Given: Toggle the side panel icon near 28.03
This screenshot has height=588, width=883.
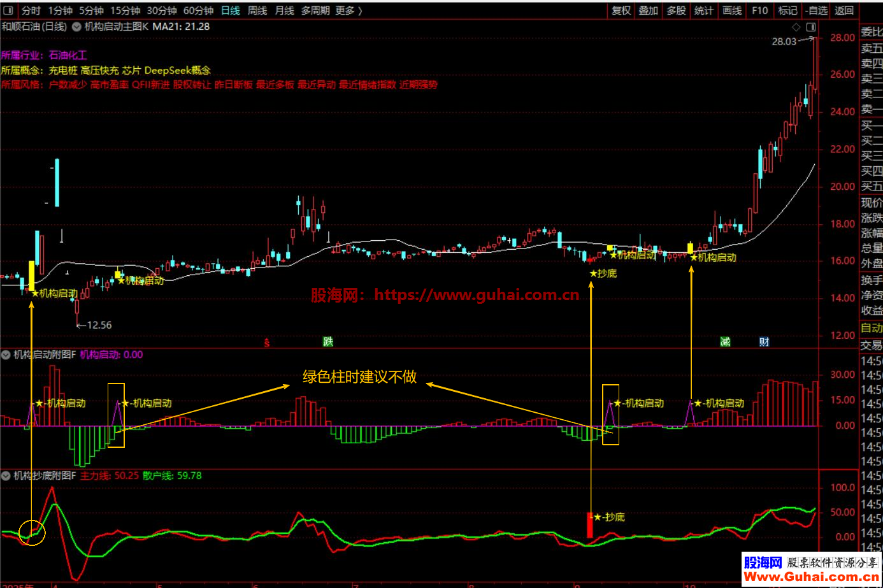Looking at the screenshot, I should coord(810,27).
